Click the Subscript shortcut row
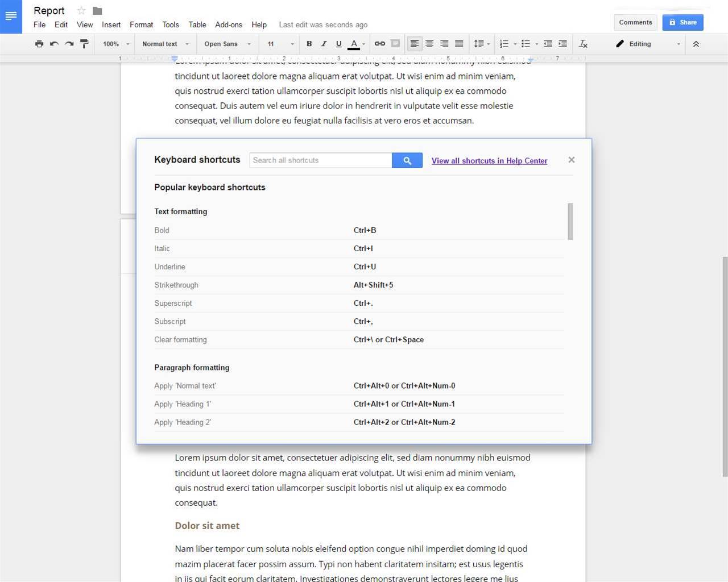Image resolution: width=728 pixels, height=582 pixels. click(x=359, y=321)
